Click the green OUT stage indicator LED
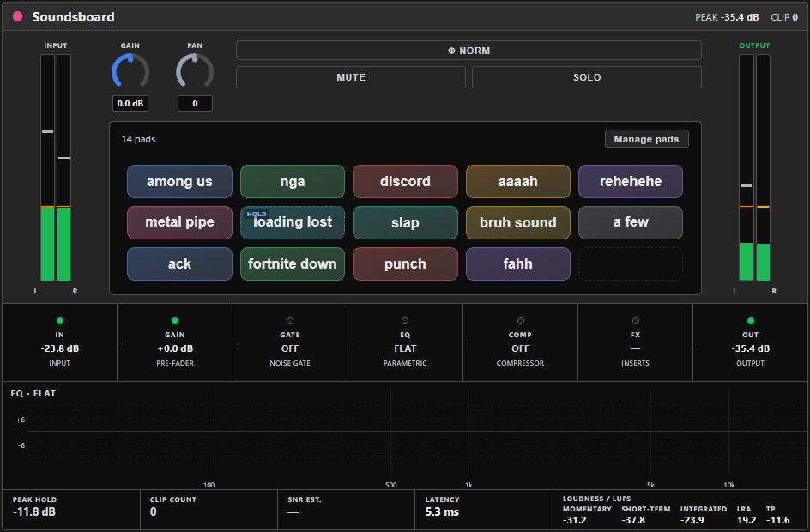810x532 pixels. (751, 321)
